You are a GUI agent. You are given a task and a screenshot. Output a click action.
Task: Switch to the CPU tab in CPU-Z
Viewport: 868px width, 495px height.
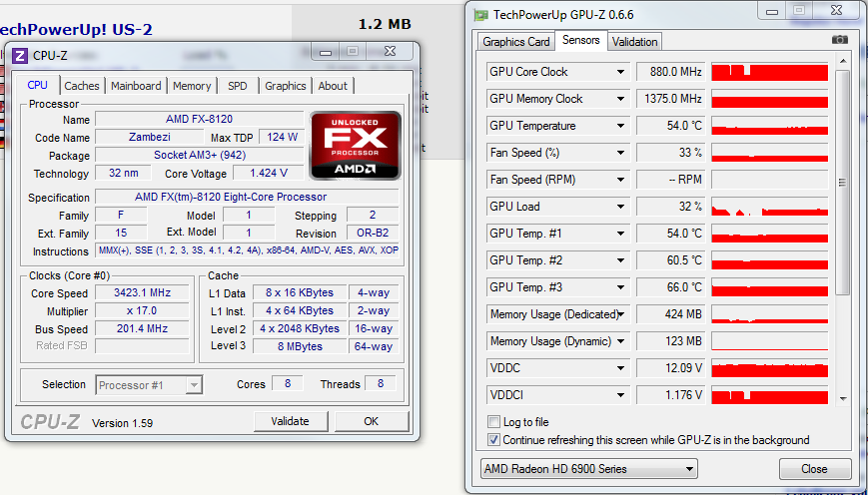click(37, 85)
